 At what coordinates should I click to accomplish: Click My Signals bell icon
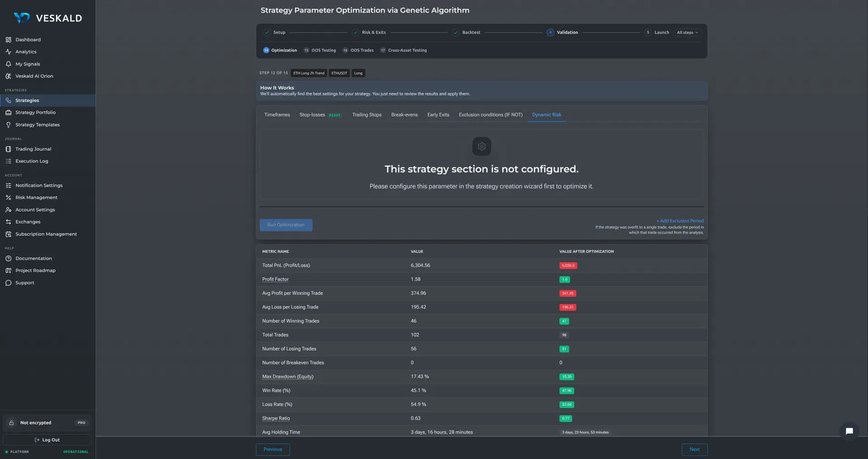click(8, 64)
